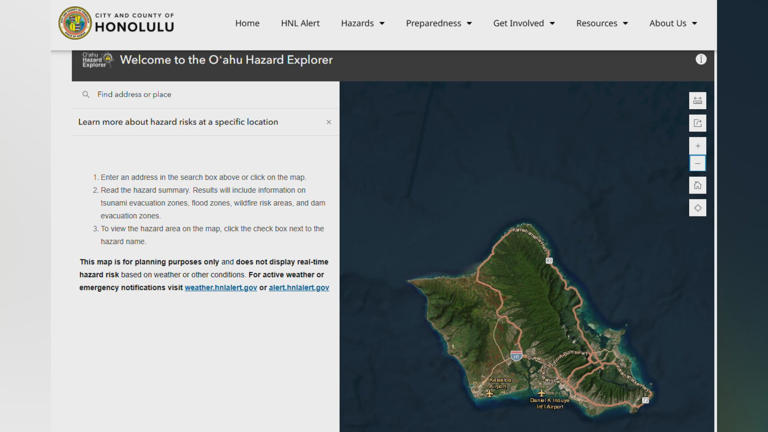Screen dimensions: 768x432
Task: Click the O'ahu island on the map
Action: point(529,323)
